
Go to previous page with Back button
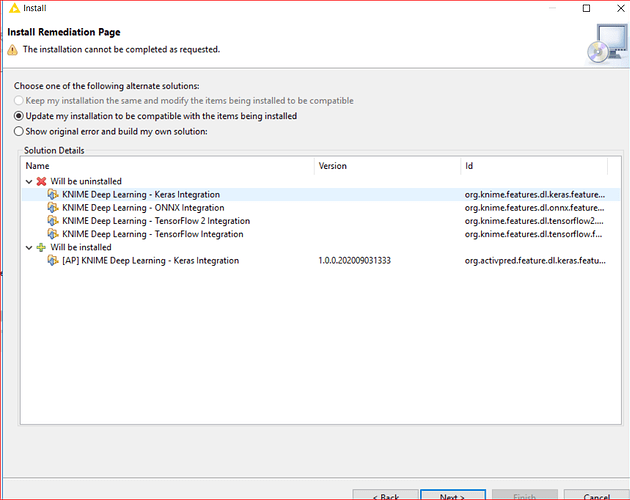click(x=385, y=495)
